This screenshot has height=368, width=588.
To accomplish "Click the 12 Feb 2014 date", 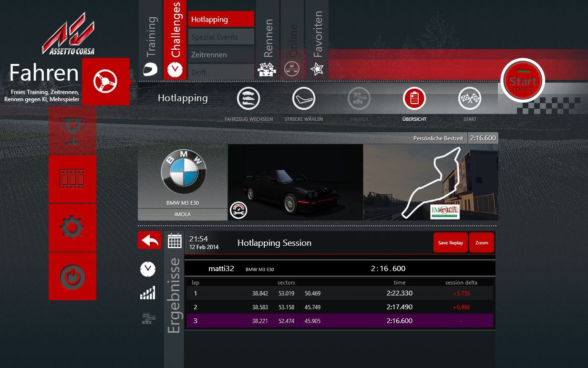I will [204, 247].
